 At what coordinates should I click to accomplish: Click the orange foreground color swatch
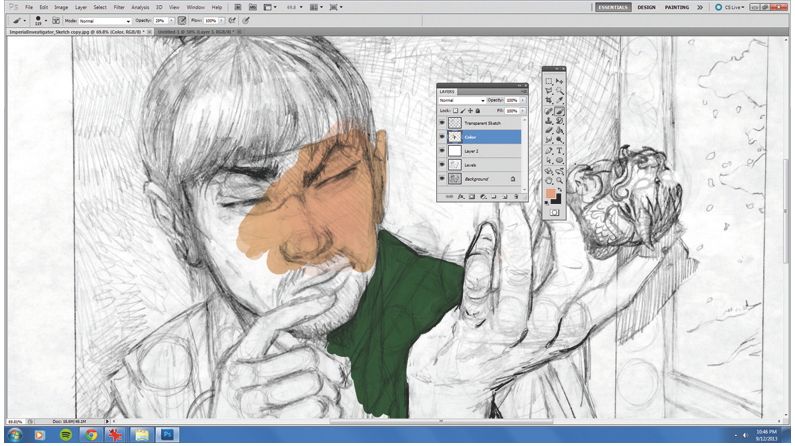pyautogui.click(x=551, y=194)
